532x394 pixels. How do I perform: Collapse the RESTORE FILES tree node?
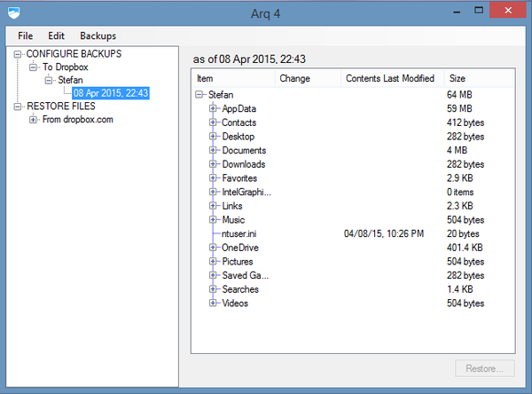(18, 106)
